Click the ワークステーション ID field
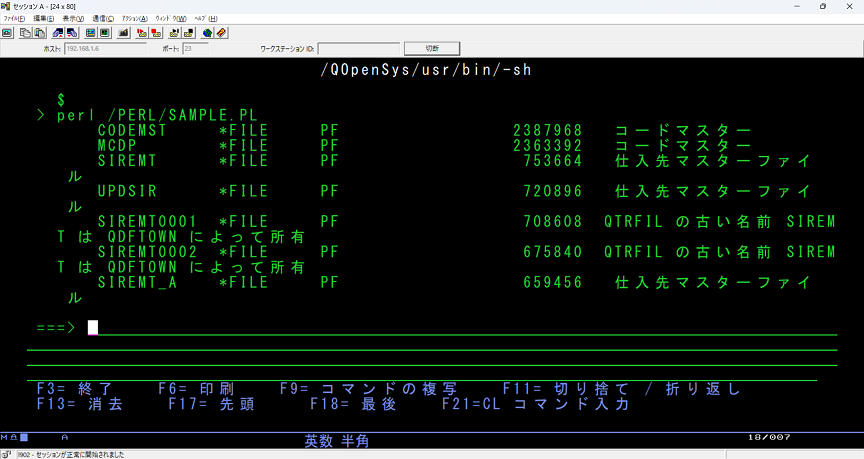The width and height of the screenshot is (864, 459). coord(359,47)
